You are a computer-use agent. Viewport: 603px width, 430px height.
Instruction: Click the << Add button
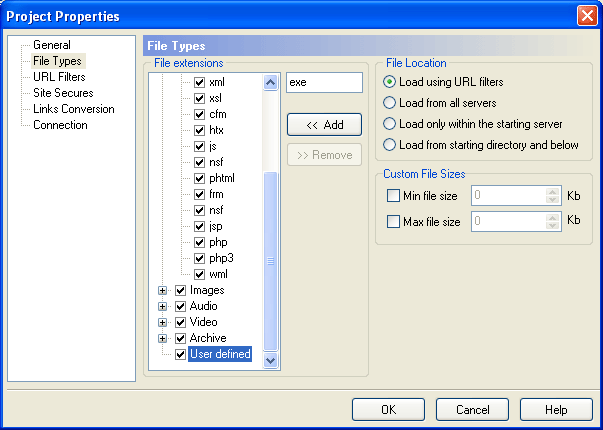(325, 125)
